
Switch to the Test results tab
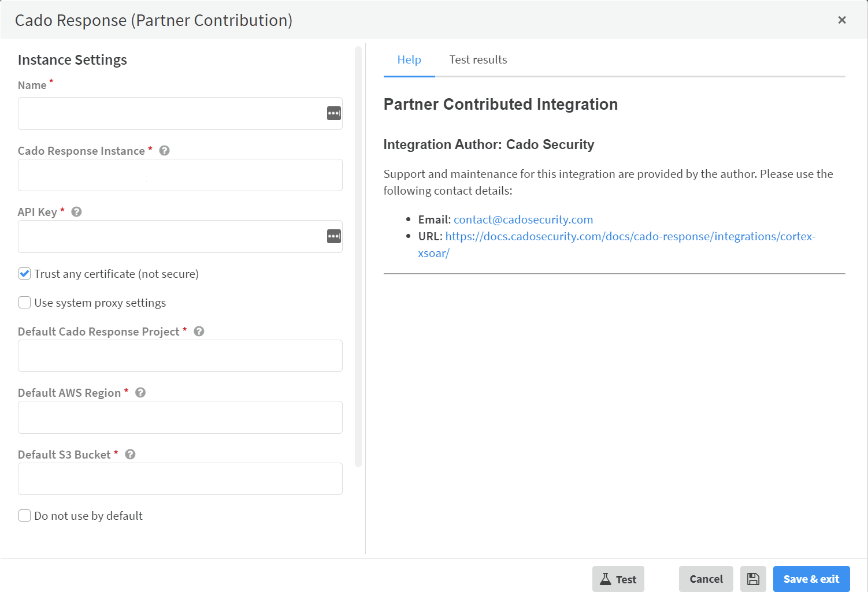pos(478,59)
